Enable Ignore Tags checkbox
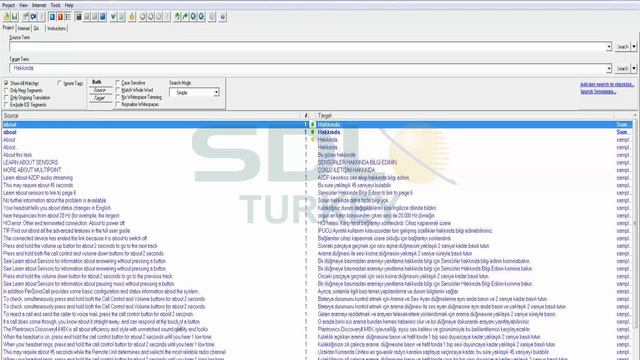Viewport: 640px width, 360px height. coord(60,83)
